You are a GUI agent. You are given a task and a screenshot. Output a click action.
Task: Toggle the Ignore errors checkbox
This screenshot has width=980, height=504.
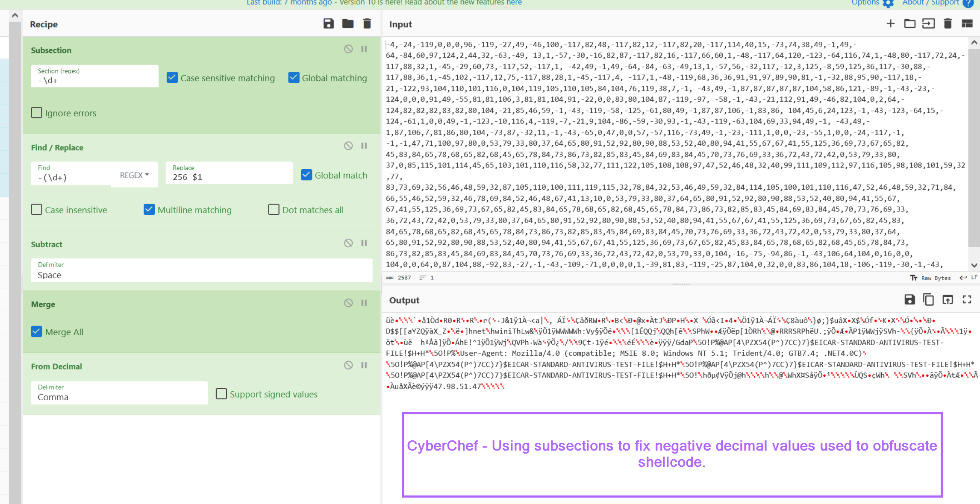pos(37,113)
